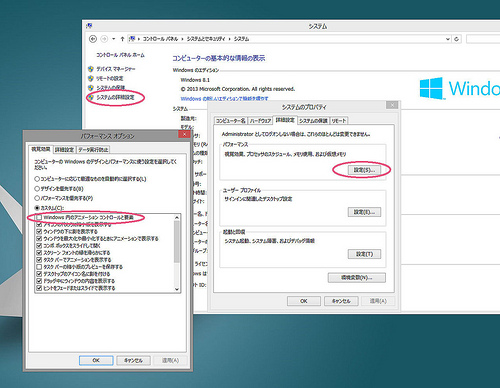The image size is (500, 388).
Task: Click the コントロール パネル breadcrumb
Action: click(160, 39)
